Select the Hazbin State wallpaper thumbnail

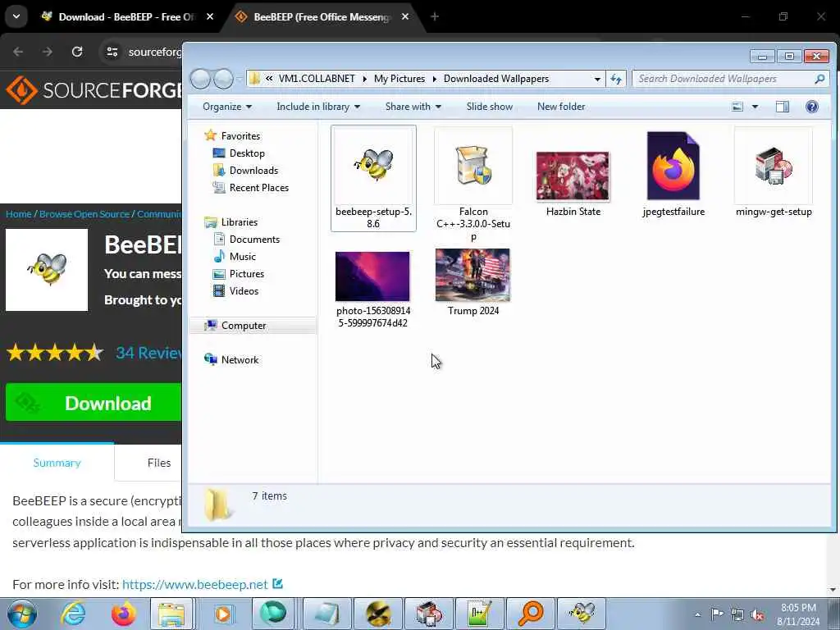(x=573, y=176)
